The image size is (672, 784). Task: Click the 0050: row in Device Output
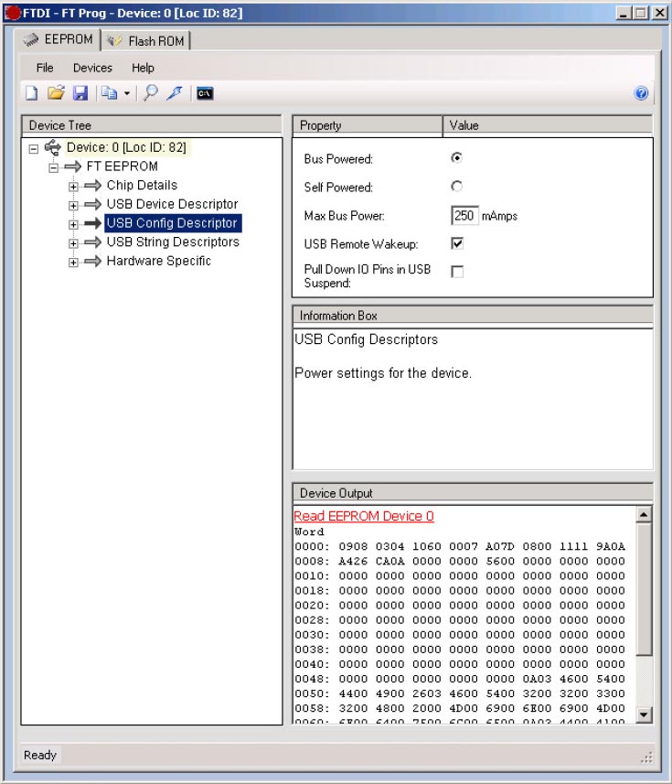point(460,693)
